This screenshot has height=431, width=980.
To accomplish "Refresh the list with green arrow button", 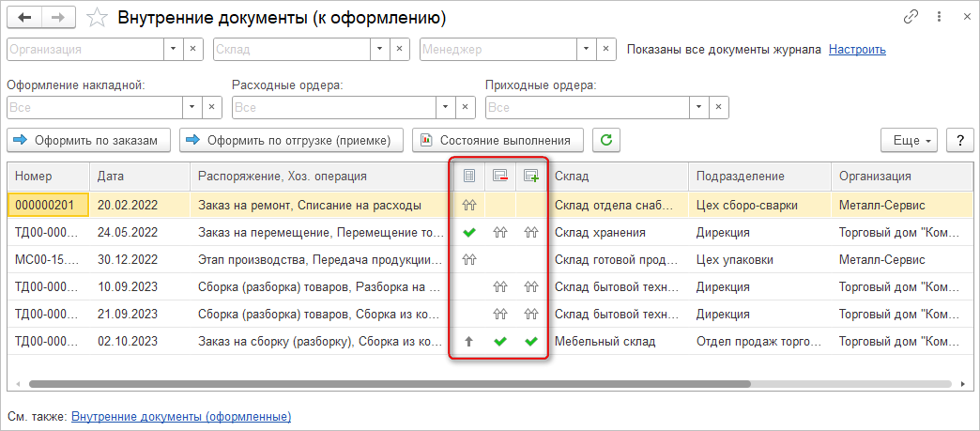I will 605,140.
